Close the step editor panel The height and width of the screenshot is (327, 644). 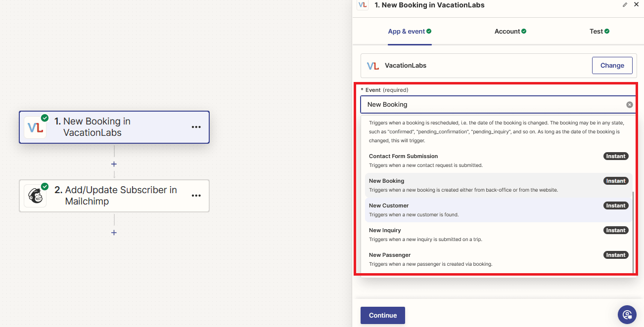(x=636, y=5)
